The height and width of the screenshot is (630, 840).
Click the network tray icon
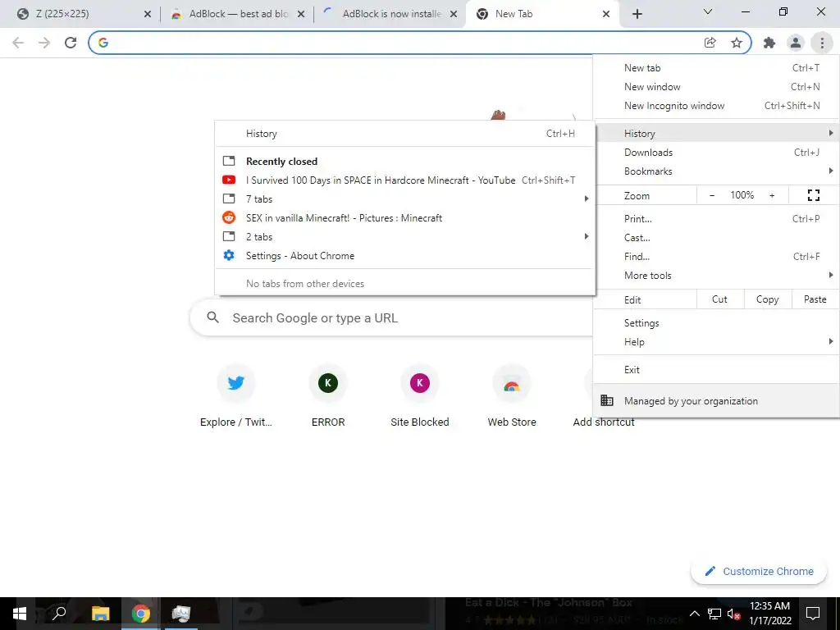714,614
